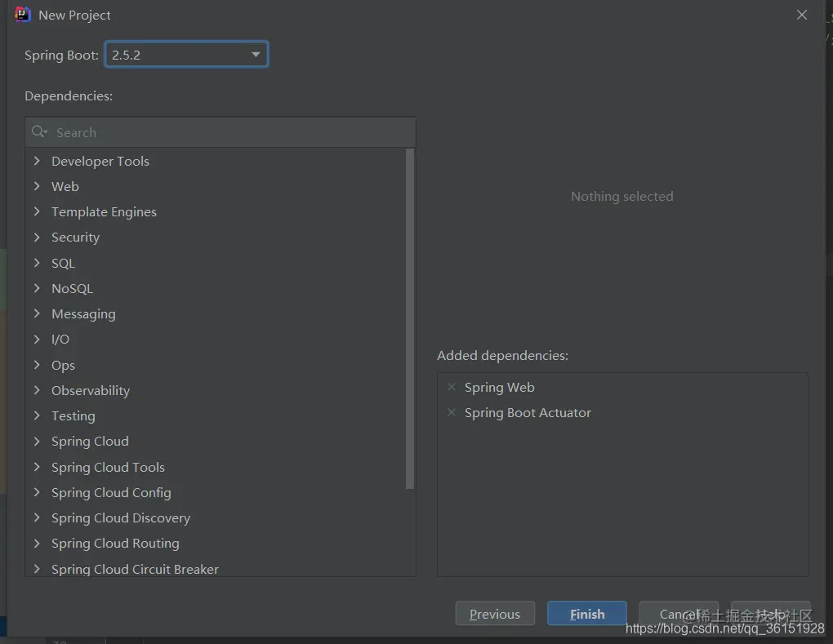Screen dimensions: 833x644
Task: Expand the Template Engines chevron
Action: [37, 212]
